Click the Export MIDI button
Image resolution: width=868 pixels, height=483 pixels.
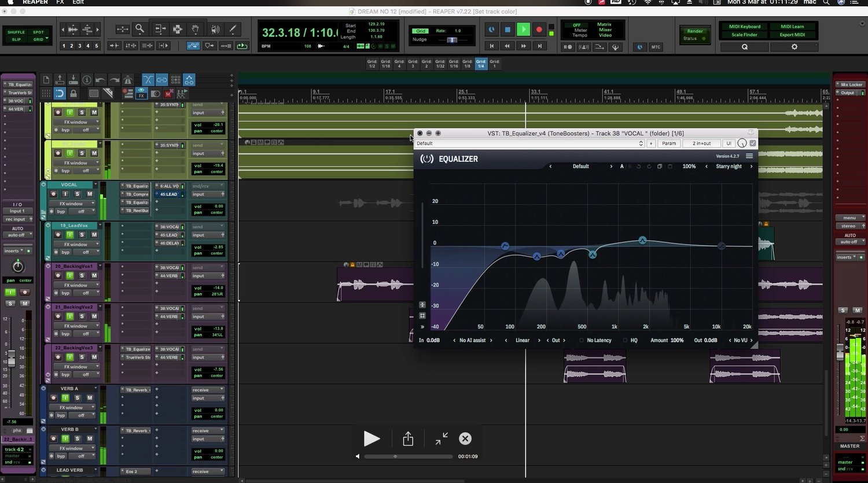pyautogui.click(x=792, y=35)
